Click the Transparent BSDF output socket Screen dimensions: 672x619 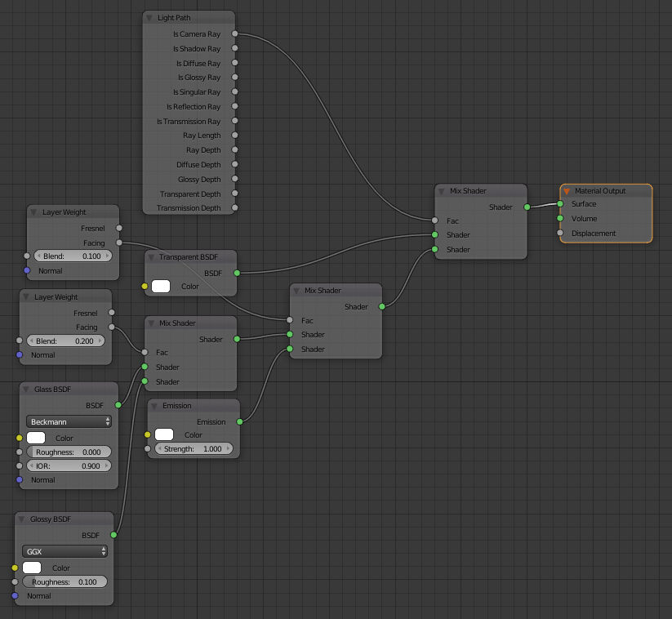click(x=237, y=273)
